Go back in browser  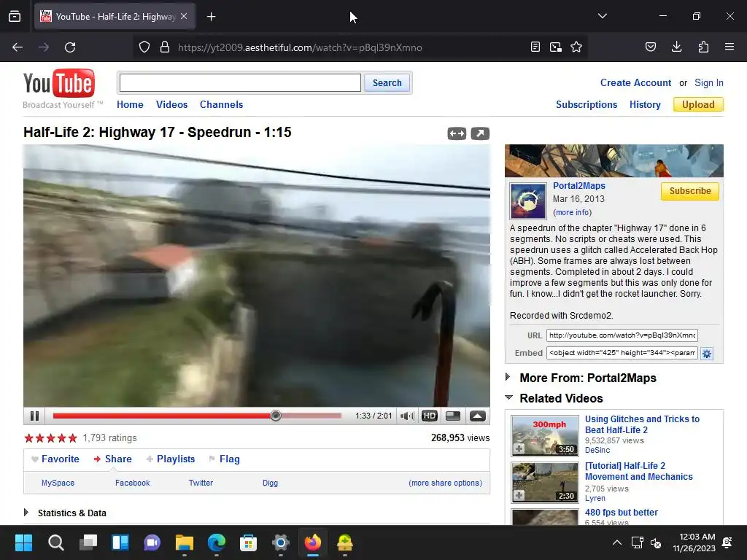tap(18, 47)
